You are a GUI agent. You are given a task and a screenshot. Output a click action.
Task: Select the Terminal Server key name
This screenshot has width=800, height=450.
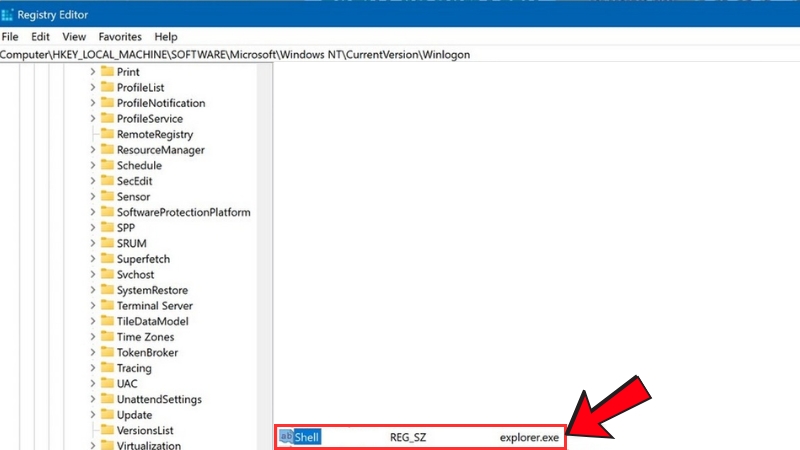[x=155, y=306]
